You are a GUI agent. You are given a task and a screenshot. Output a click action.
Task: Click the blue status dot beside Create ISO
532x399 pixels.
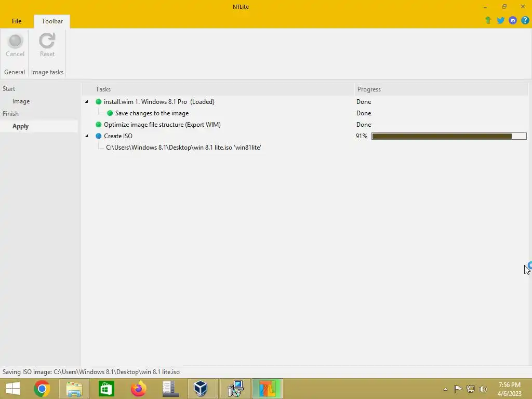click(98, 136)
